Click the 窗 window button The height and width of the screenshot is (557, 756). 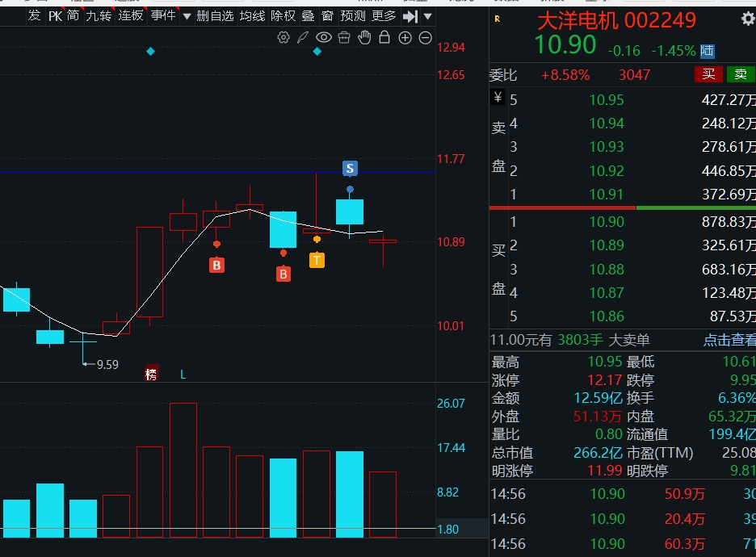(x=328, y=16)
